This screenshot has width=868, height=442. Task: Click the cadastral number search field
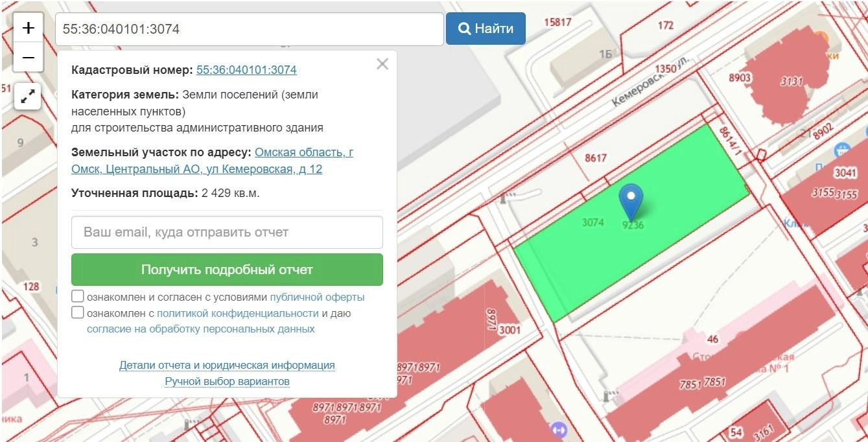pyautogui.click(x=249, y=29)
